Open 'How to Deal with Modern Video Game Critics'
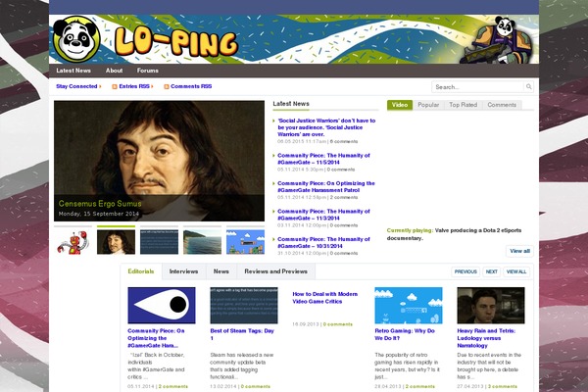Viewport: 588px width, 392px height. tap(325, 298)
